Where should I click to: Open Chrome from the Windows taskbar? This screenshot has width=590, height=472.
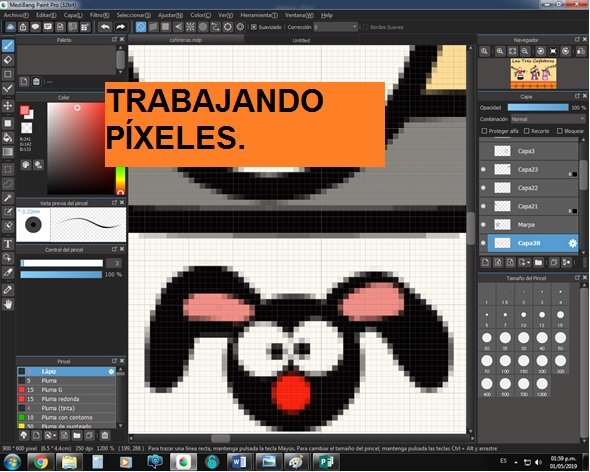tap(40, 462)
